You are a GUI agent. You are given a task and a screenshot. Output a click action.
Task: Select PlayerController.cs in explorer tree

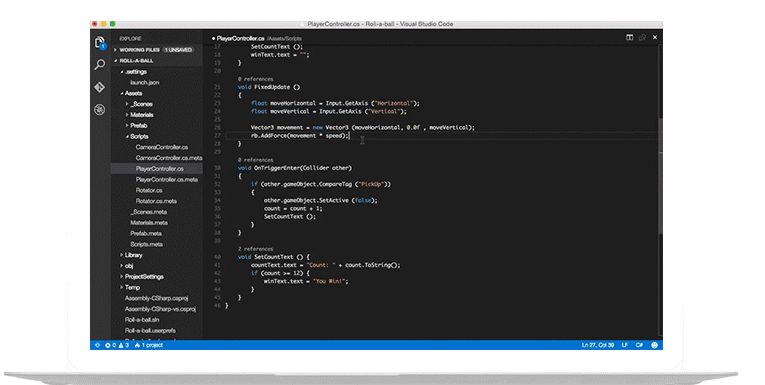coord(157,168)
